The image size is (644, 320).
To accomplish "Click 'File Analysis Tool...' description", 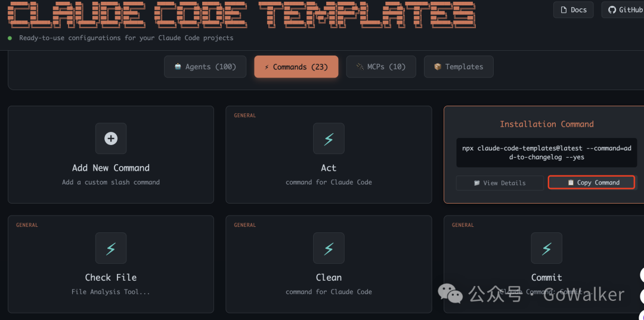I will pyautogui.click(x=111, y=292).
